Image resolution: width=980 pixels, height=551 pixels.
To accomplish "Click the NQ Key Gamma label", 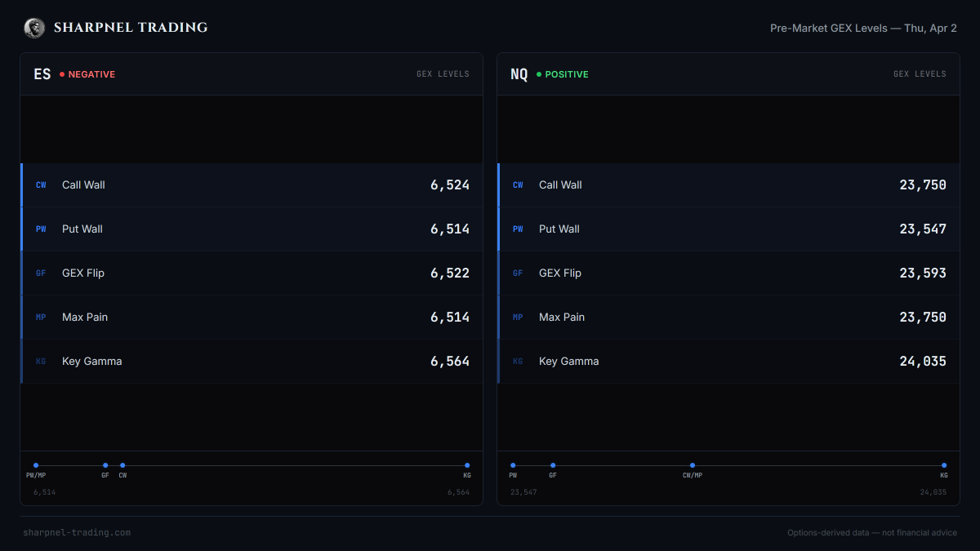I will click(569, 362).
